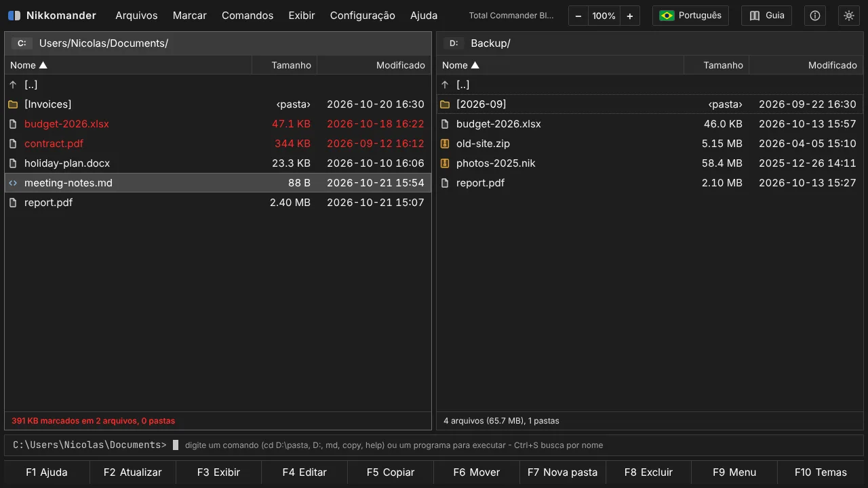The height and width of the screenshot is (488, 868).
Task: Click the up arrow in left panel
Action: coord(13,85)
